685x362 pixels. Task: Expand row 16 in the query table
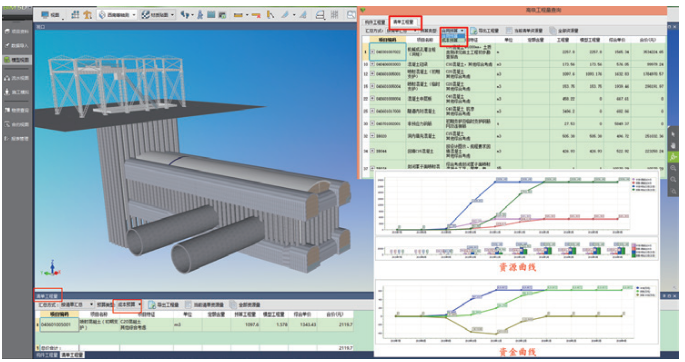click(x=372, y=86)
